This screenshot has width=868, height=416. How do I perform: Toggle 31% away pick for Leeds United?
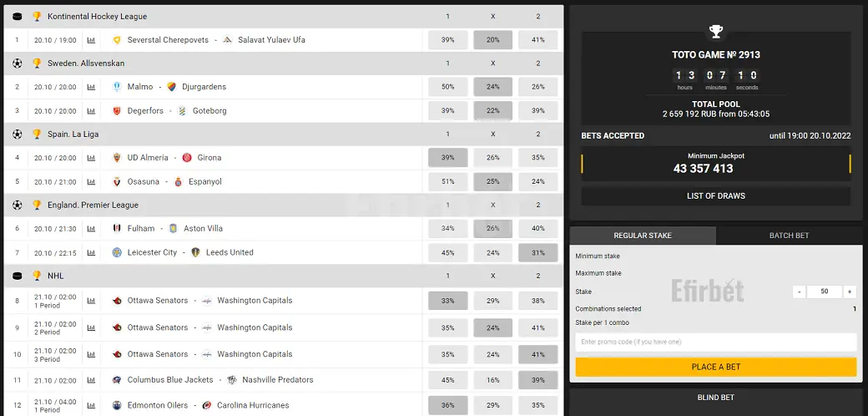click(x=538, y=252)
